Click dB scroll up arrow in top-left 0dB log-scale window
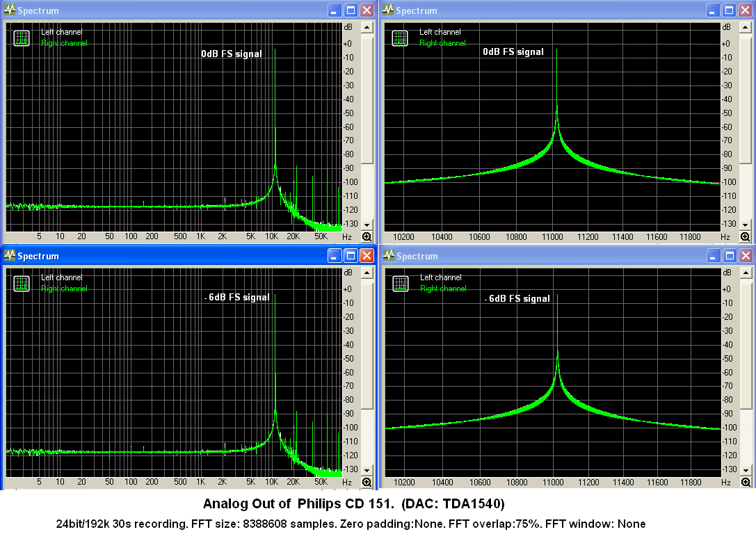Viewport: 756px width, 541px height. click(x=367, y=28)
